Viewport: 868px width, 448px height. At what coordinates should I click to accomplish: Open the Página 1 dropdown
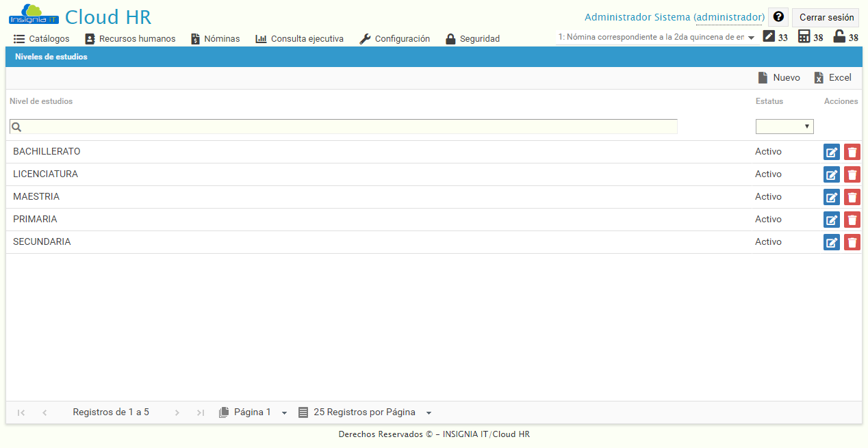click(x=253, y=412)
